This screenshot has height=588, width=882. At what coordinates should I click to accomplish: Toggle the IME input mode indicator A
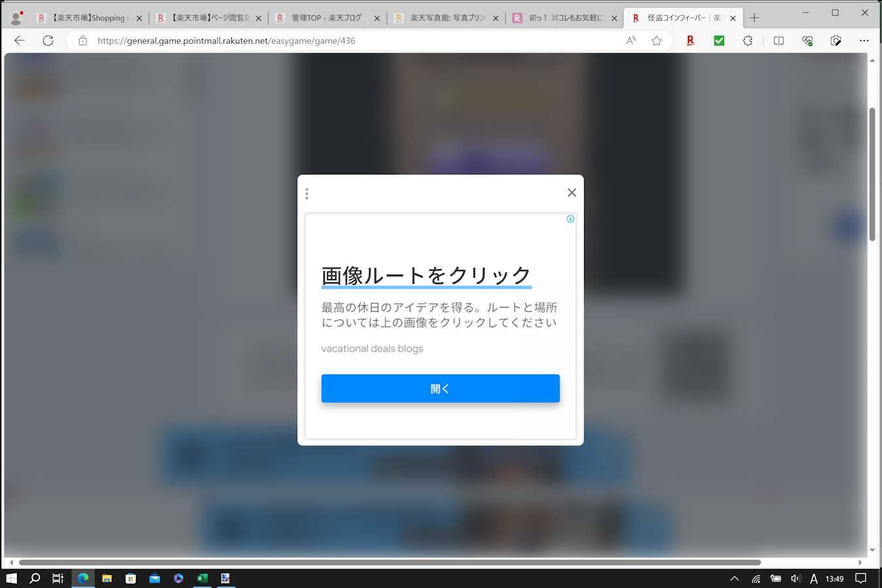tap(813, 578)
